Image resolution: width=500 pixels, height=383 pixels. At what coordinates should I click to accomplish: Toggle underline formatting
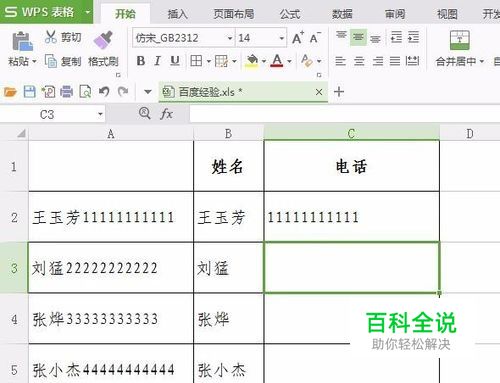point(175,61)
